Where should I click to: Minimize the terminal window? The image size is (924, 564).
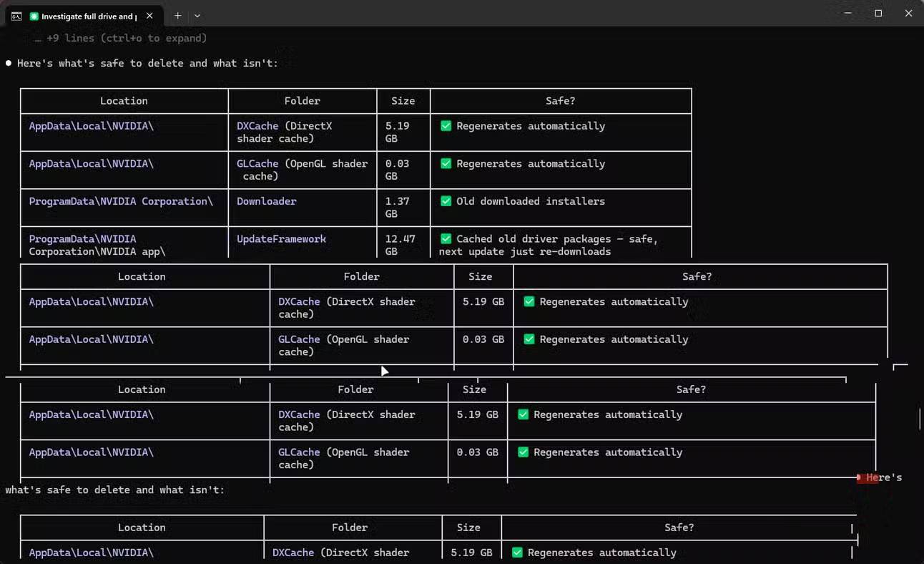[848, 13]
